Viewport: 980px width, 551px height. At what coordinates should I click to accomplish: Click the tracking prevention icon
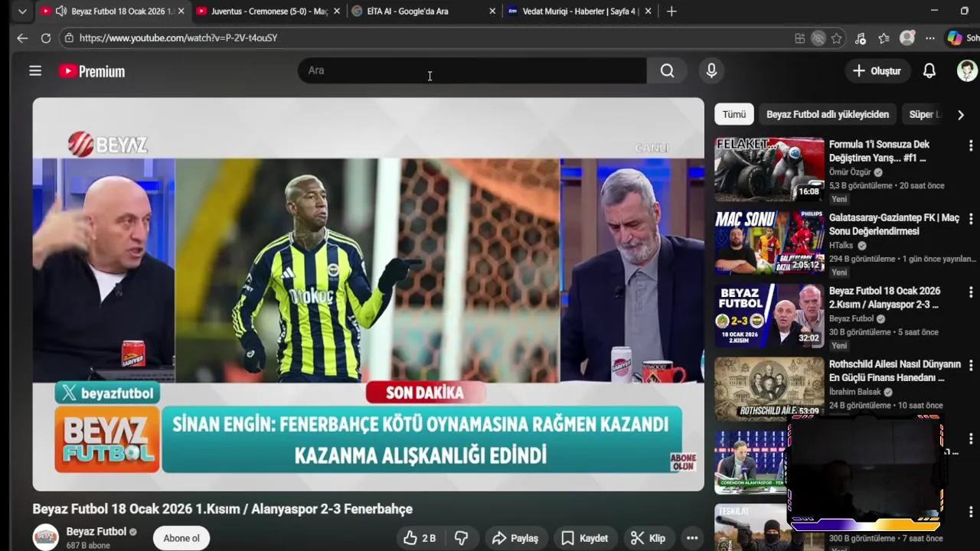coord(818,38)
